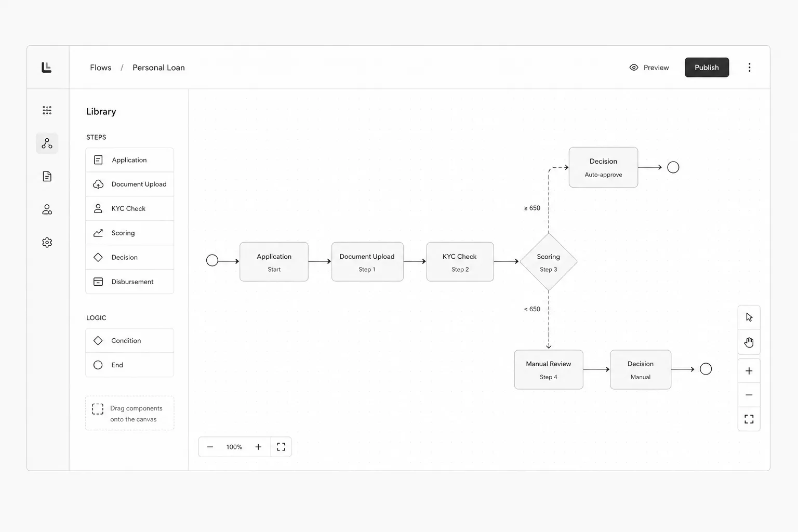Viewport: 798px width, 532px height.
Task: Select the Condition logic component
Action: (129, 341)
